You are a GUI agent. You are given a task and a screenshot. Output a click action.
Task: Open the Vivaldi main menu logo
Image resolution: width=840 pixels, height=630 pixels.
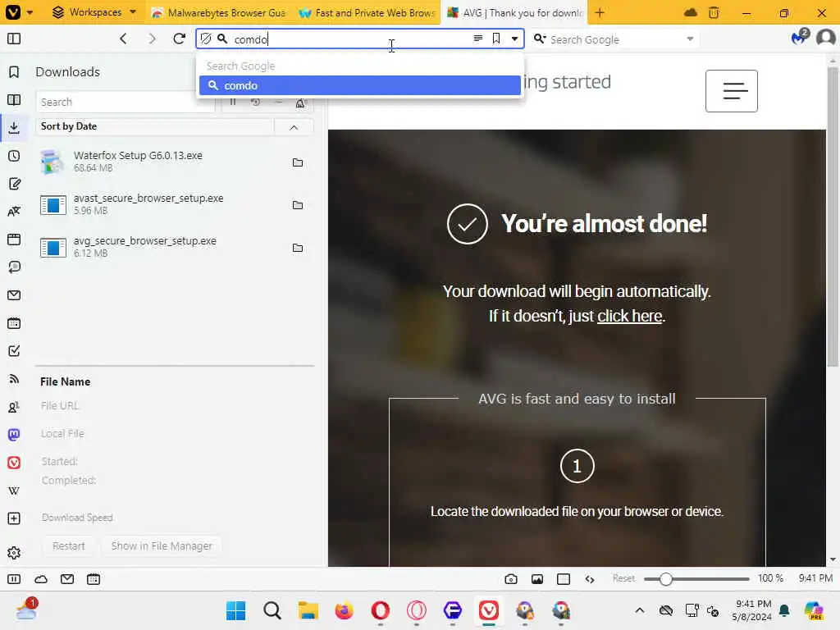pyautogui.click(x=13, y=11)
